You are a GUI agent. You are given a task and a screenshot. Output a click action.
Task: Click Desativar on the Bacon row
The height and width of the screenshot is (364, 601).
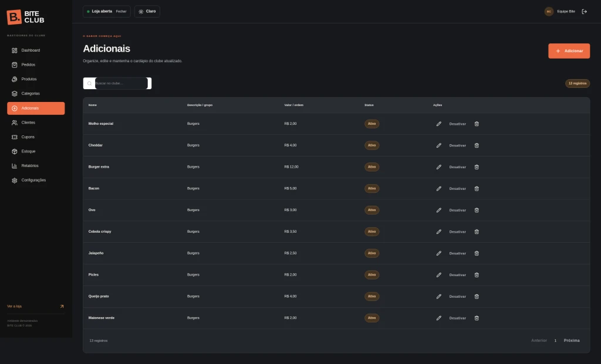pyautogui.click(x=458, y=189)
